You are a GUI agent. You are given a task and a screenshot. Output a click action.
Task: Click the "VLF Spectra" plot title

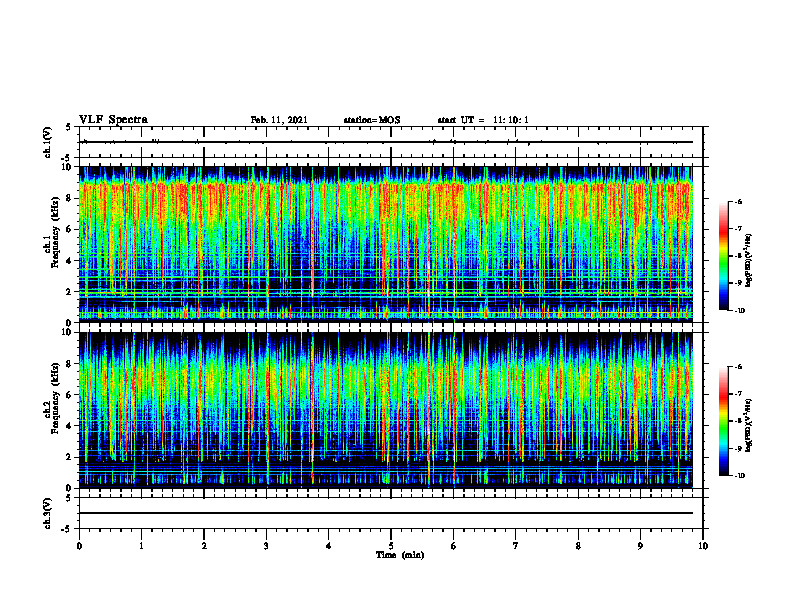[113, 119]
